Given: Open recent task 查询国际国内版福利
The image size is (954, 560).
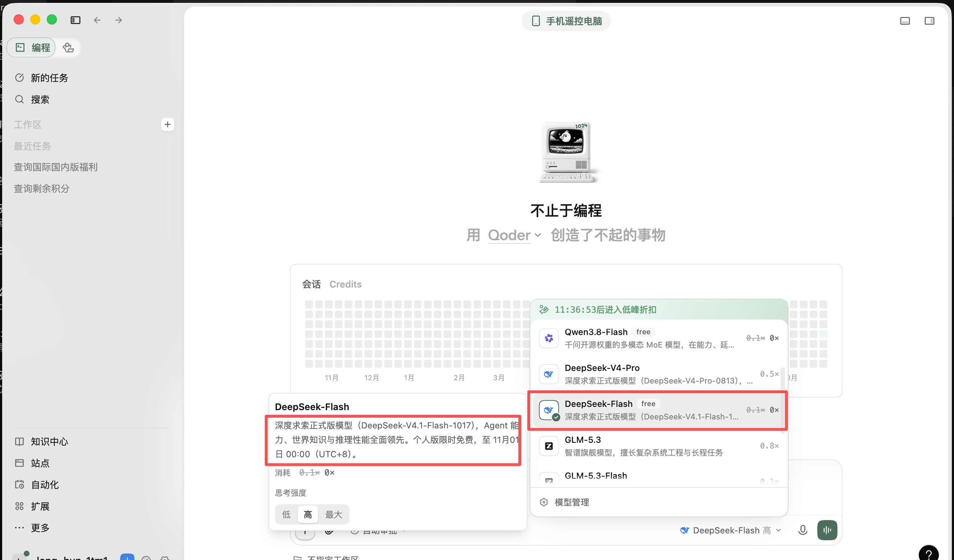Looking at the screenshot, I should point(56,167).
